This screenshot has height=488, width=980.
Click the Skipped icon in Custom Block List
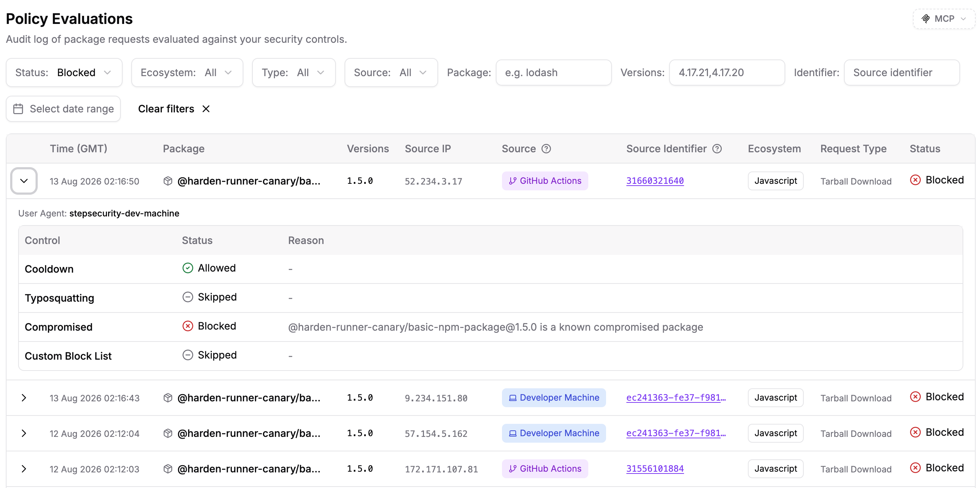tap(188, 355)
